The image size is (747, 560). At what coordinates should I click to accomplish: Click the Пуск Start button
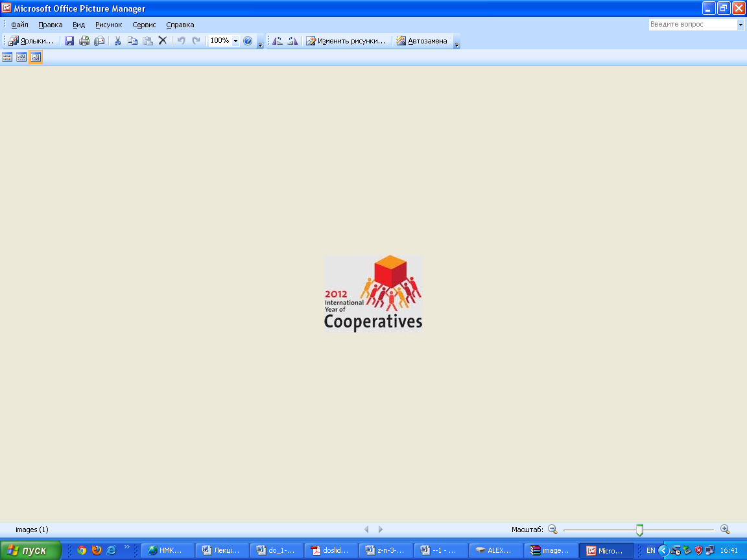pos(30,550)
